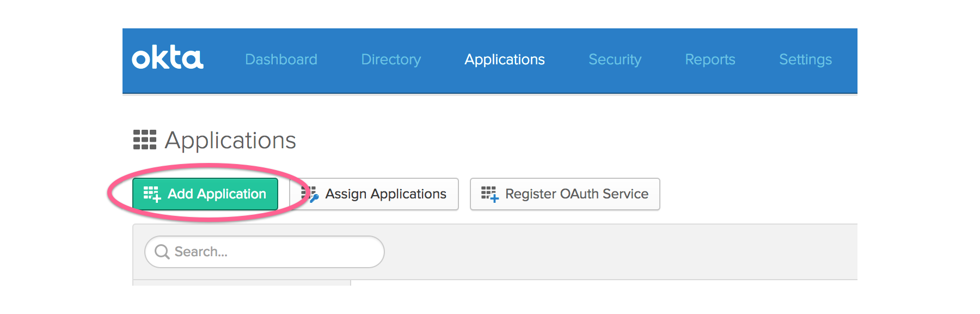Open the Security menu
980x314 pixels.
615,59
